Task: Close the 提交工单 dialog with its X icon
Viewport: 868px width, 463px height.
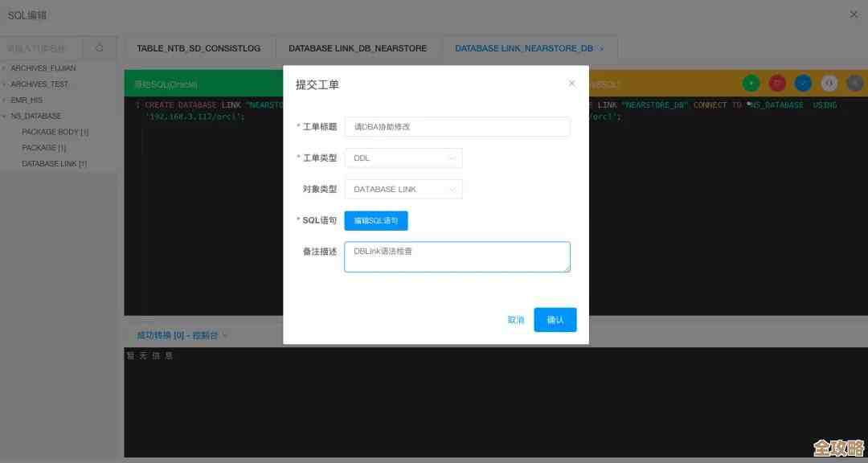Action: [x=571, y=83]
